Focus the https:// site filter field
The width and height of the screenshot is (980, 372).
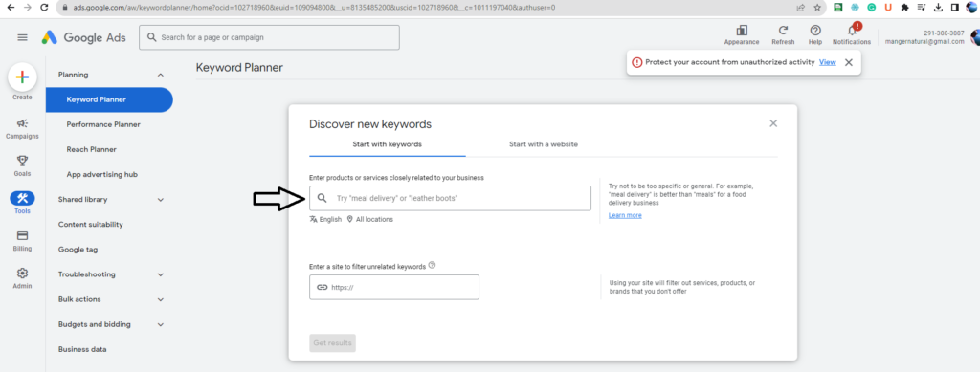pos(394,287)
